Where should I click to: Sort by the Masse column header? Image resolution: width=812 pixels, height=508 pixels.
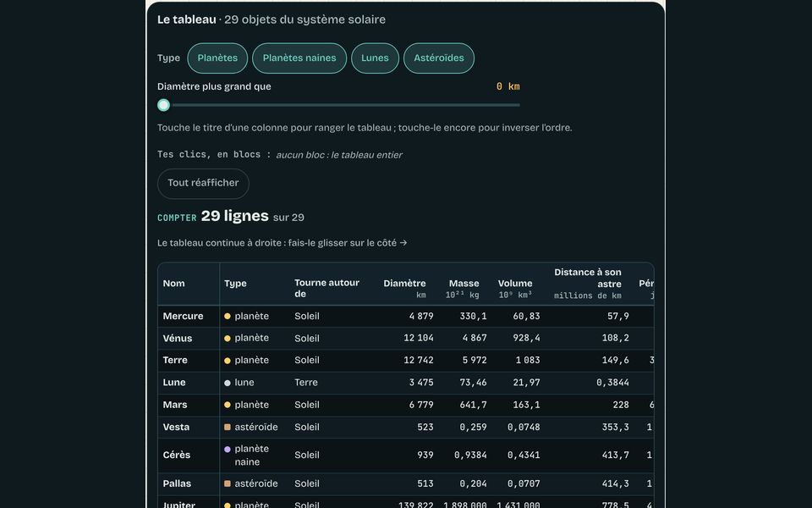click(464, 289)
